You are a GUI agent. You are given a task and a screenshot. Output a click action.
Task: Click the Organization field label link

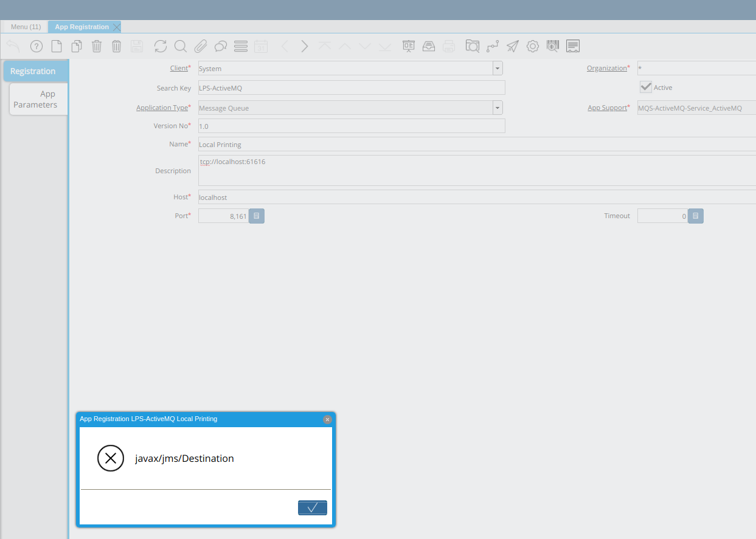pos(606,68)
